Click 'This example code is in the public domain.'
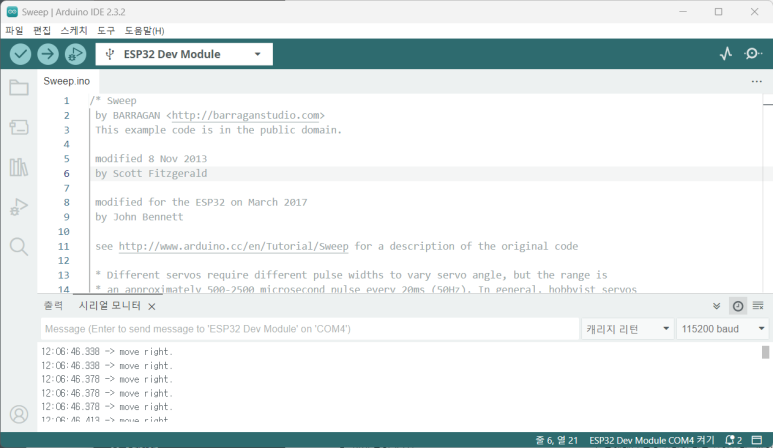 coord(218,130)
